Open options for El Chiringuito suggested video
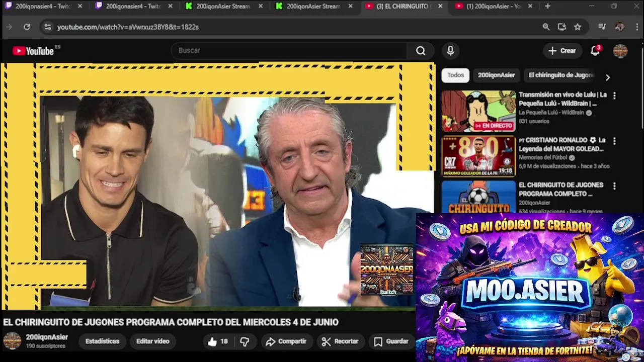The width and height of the screenshot is (644, 362). [x=614, y=186]
